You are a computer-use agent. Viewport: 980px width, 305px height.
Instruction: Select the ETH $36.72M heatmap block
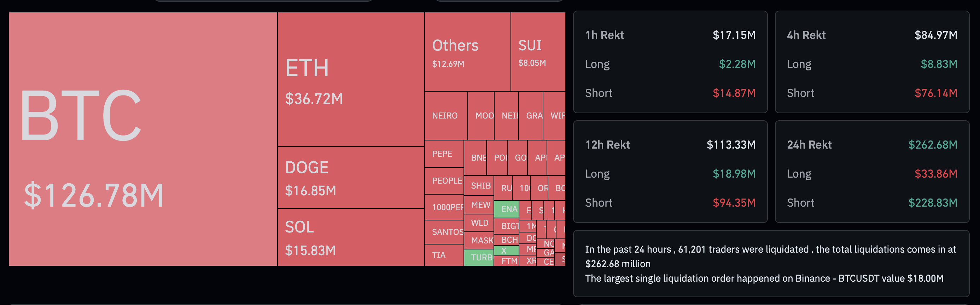(350, 80)
